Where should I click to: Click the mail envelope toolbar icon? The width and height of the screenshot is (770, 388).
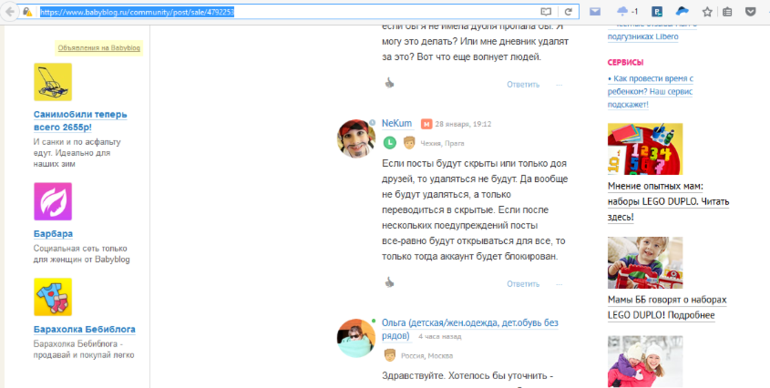595,11
